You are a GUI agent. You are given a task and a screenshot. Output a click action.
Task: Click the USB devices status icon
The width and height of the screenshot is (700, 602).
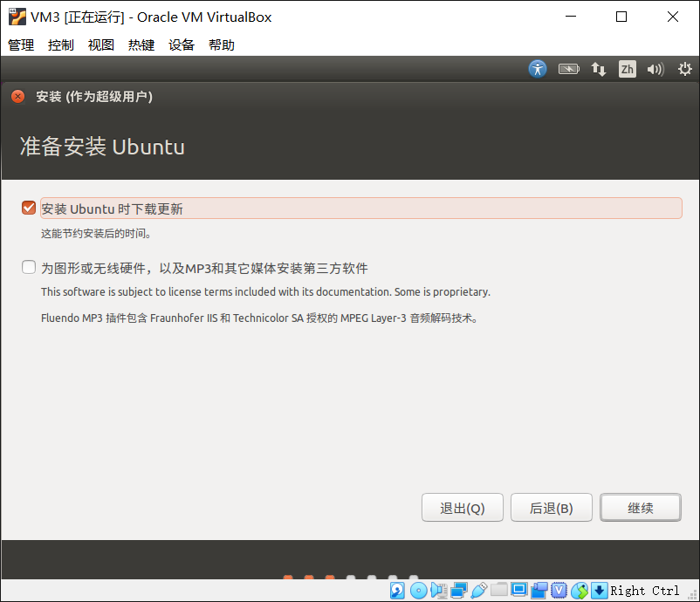478,591
